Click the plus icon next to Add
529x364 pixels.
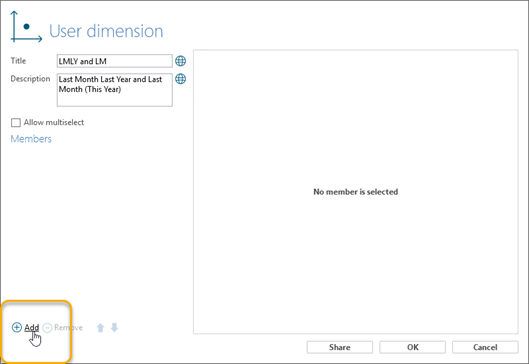pos(17,327)
